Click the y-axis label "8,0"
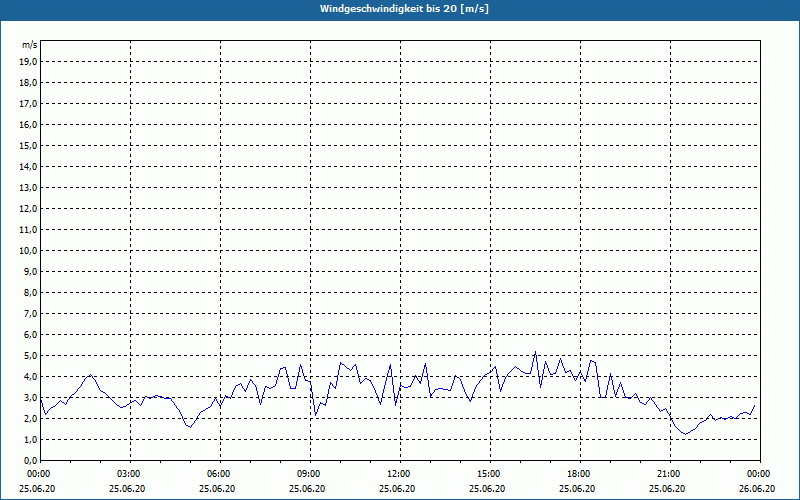 click(30, 292)
